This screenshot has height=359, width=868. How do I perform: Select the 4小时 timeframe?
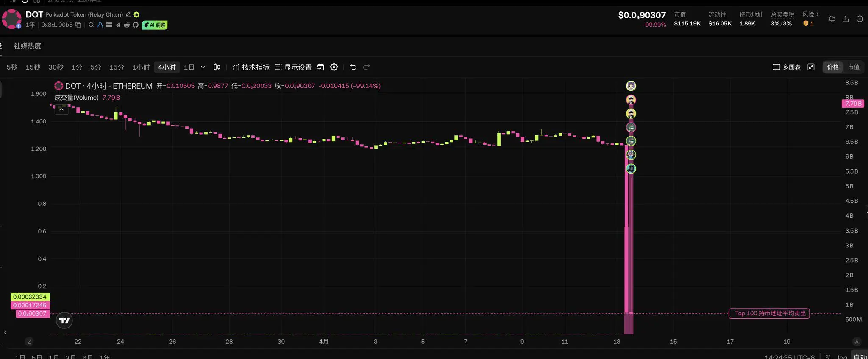click(167, 67)
